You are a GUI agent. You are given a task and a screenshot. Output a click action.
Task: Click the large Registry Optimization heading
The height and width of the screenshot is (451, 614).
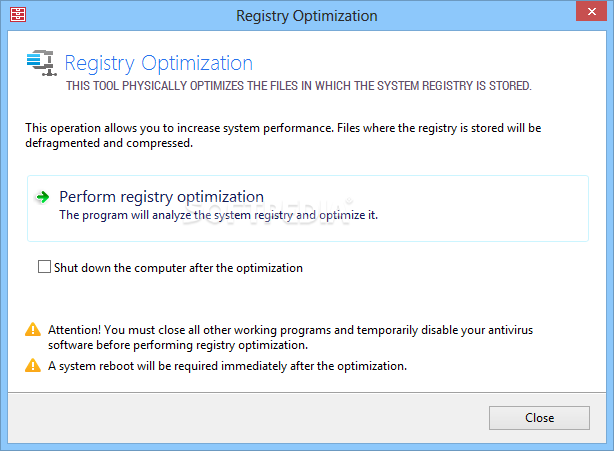tap(159, 63)
